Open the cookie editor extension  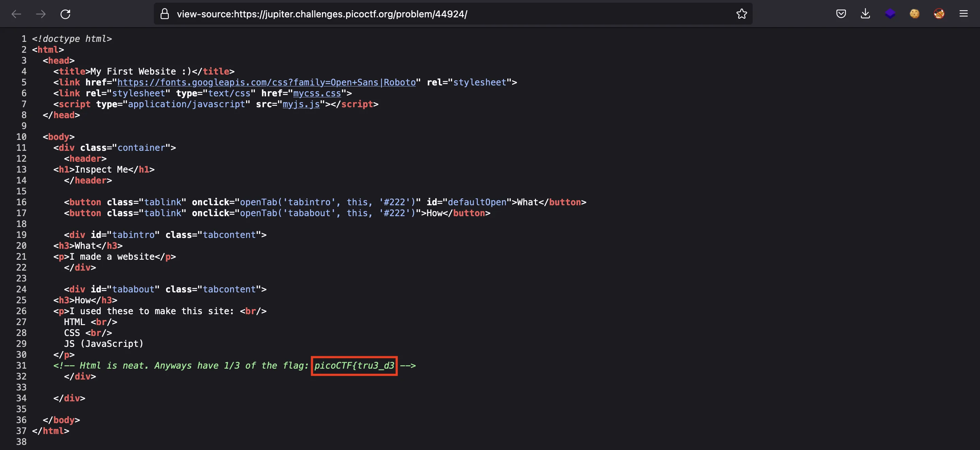tap(915, 14)
